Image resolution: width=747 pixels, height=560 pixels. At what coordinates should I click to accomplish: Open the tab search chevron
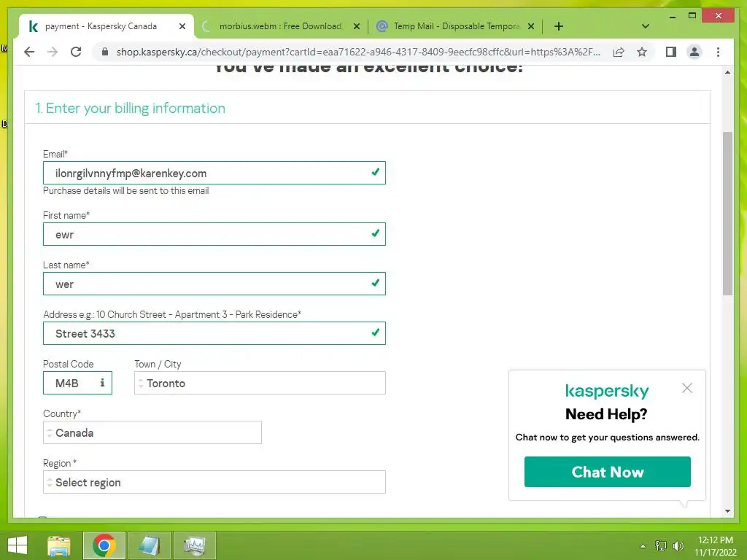646,26
